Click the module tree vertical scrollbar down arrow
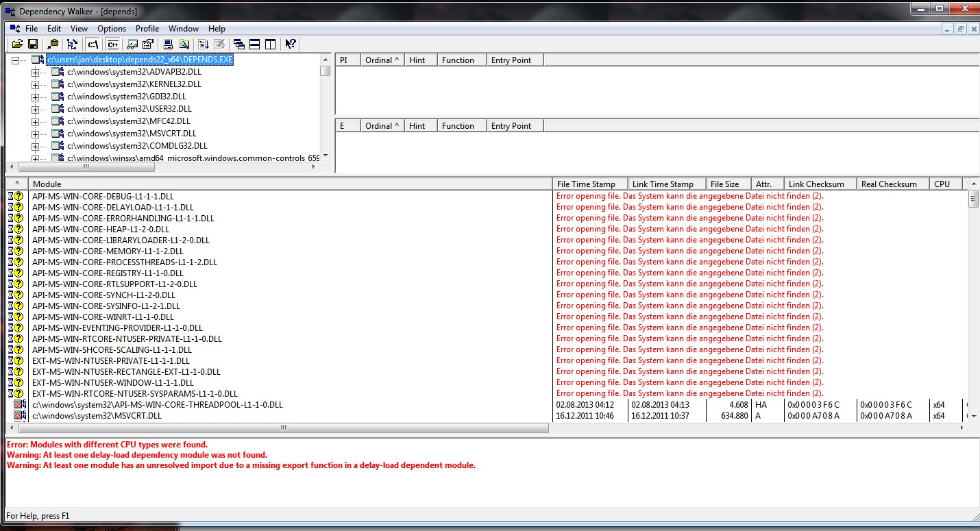 point(326,156)
